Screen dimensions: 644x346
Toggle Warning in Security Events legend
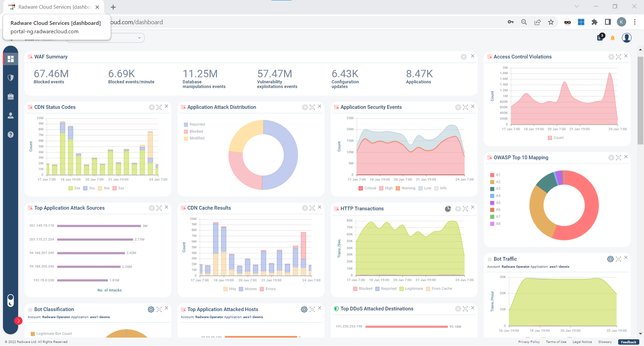tap(406, 188)
